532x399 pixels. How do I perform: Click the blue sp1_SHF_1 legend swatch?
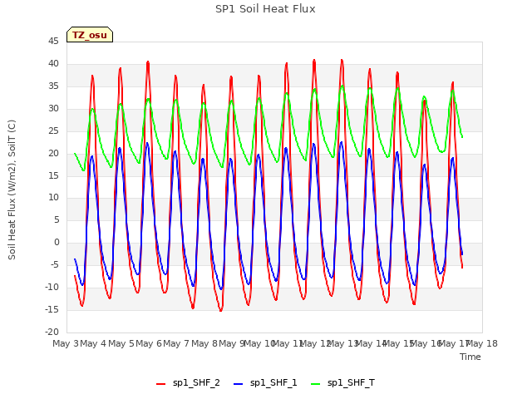[x=239, y=384]
